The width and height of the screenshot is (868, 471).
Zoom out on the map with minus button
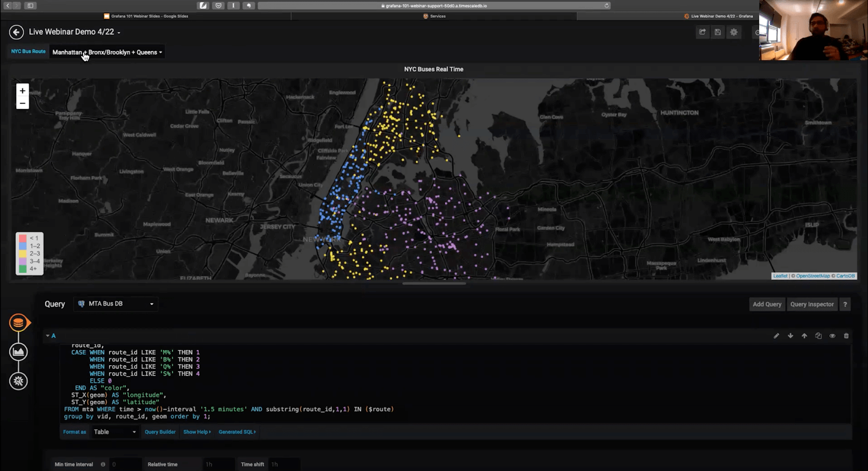(x=22, y=103)
